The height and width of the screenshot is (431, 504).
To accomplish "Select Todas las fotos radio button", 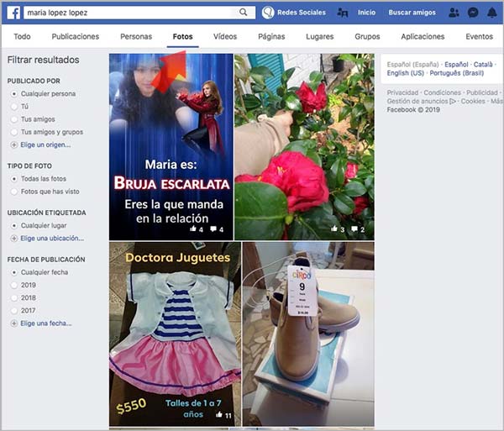I will (x=13, y=179).
